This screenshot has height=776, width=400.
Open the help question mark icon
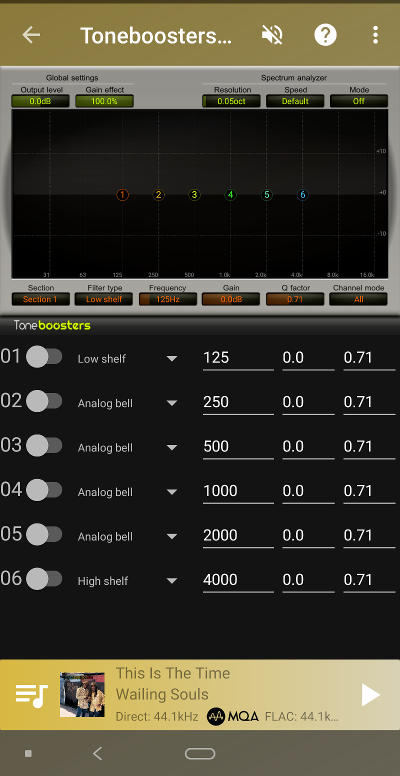325,35
